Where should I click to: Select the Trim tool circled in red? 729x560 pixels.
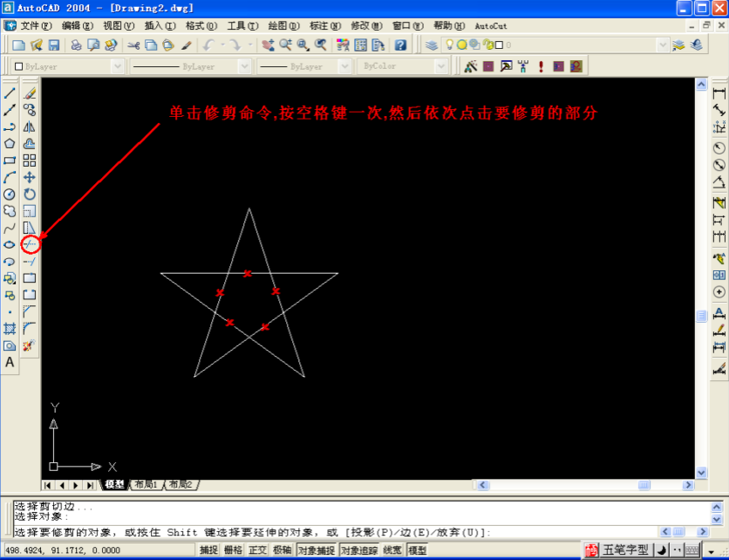point(30,243)
